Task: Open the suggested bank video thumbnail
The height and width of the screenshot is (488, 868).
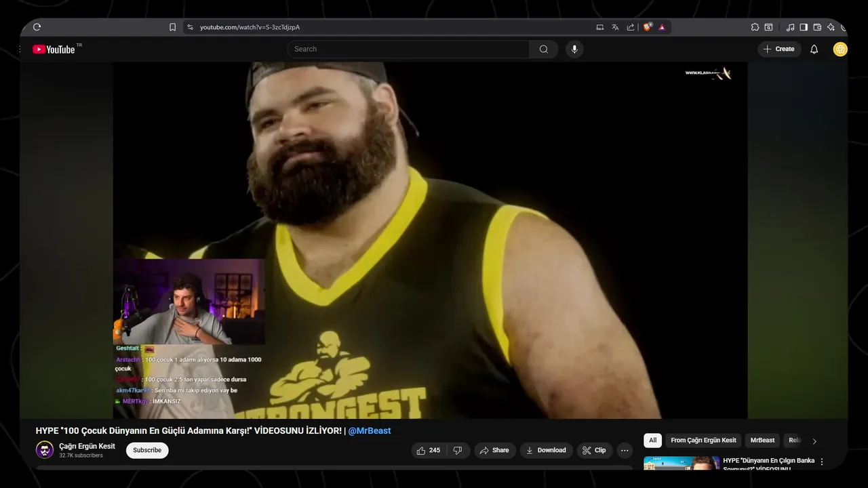Action: [x=682, y=464]
